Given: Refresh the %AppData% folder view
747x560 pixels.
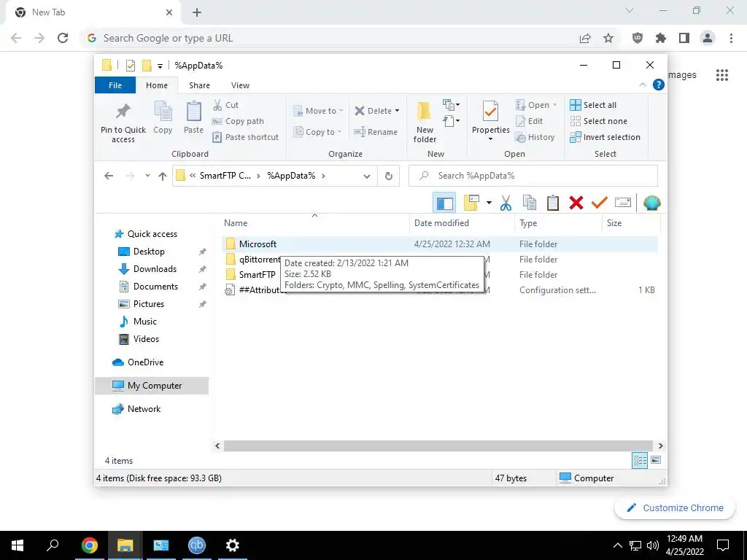Looking at the screenshot, I should [389, 176].
